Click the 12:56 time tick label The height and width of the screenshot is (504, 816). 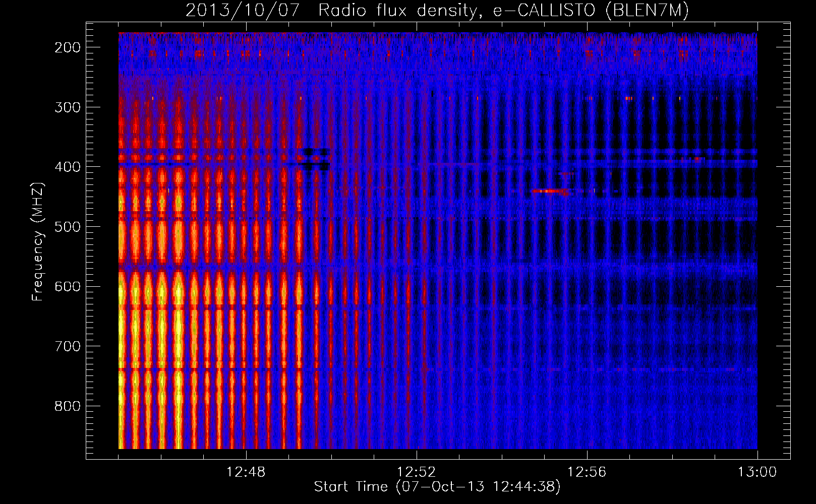click(x=587, y=472)
